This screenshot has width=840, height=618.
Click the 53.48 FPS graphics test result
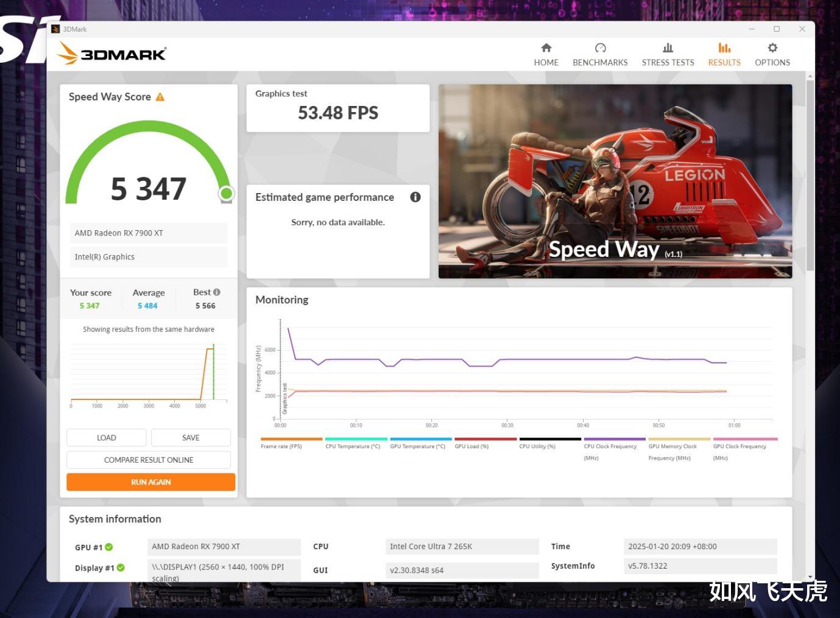click(338, 113)
